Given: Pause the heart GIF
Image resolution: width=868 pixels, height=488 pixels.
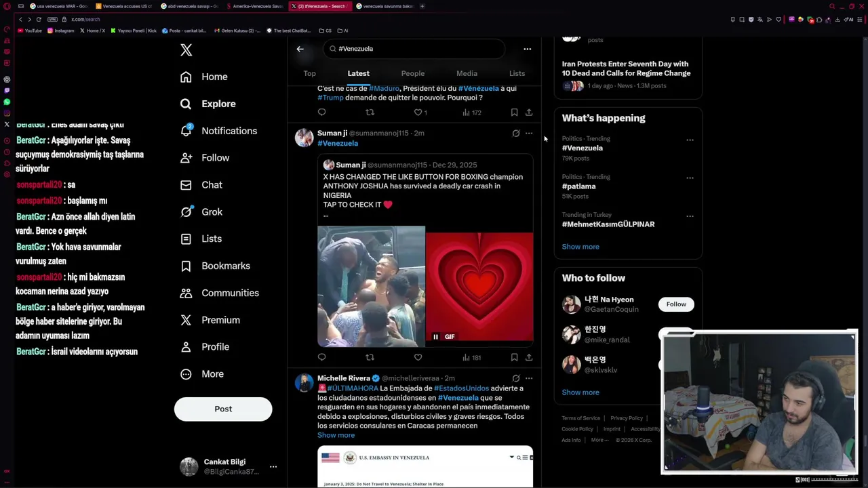Looking at the screenshot, I should click(x=435, y=337).
